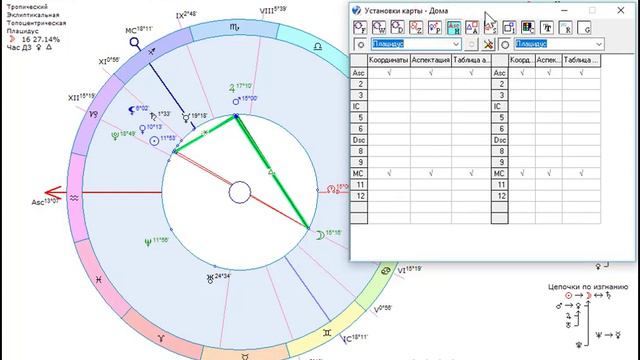Click the Pluto symbol at 10°49'
The height and width of the screenshot is (360, 640).
[x=115, y=136]
